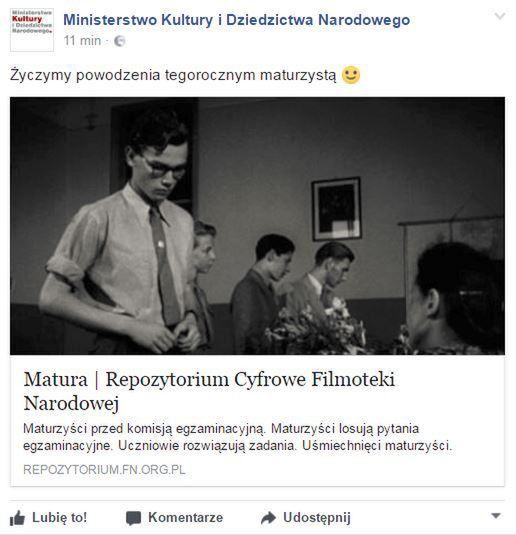Click the thumbs-up like icon

(x=17, y=518)
